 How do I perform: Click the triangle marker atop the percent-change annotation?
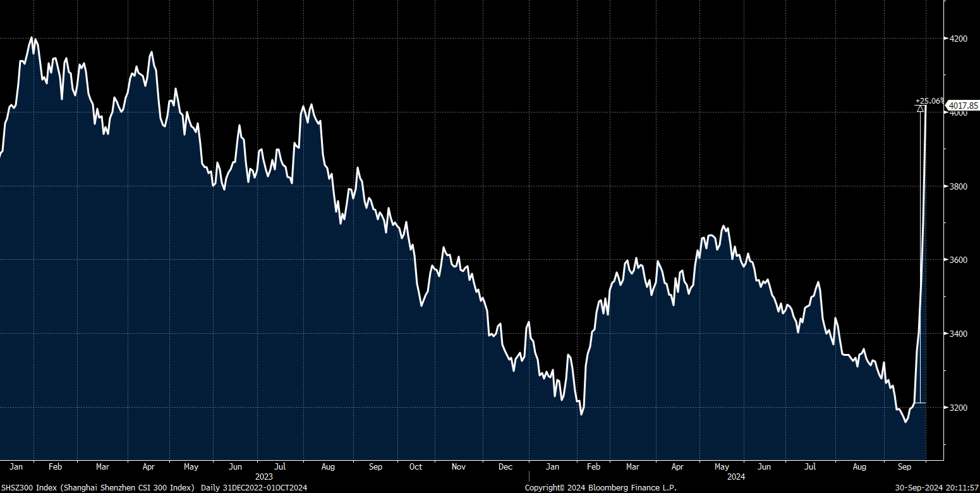921,109
